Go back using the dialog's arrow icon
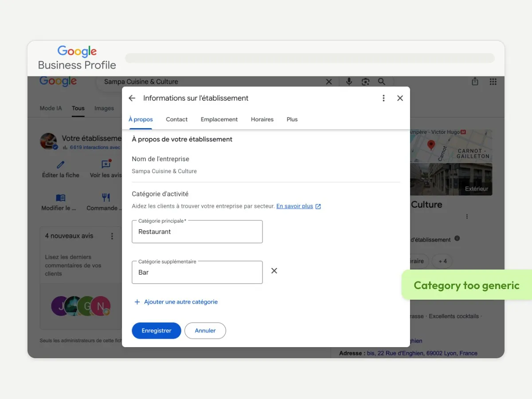532x399 pixels. (x=132, y=98)
